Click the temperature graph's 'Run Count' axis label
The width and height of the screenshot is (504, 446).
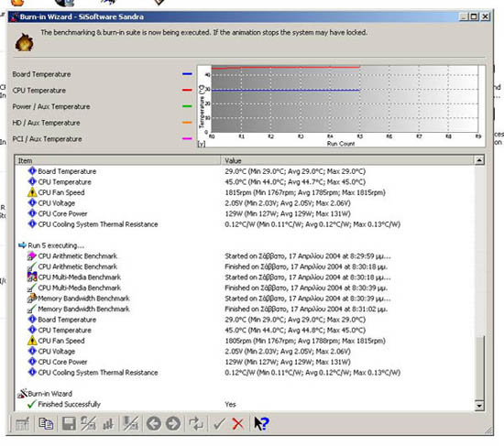pyautogui.click(x=341, y=144)
